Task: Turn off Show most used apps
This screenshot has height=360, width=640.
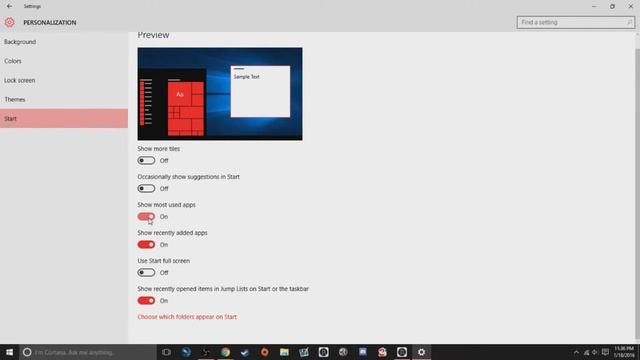Action: [146, 217]
